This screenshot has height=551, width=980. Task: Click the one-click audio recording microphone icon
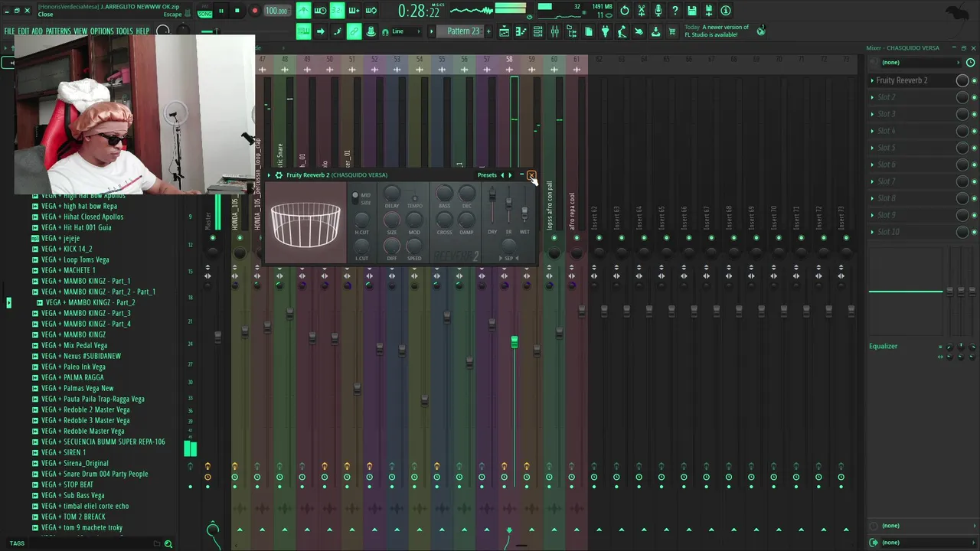(x=658, y=11)
